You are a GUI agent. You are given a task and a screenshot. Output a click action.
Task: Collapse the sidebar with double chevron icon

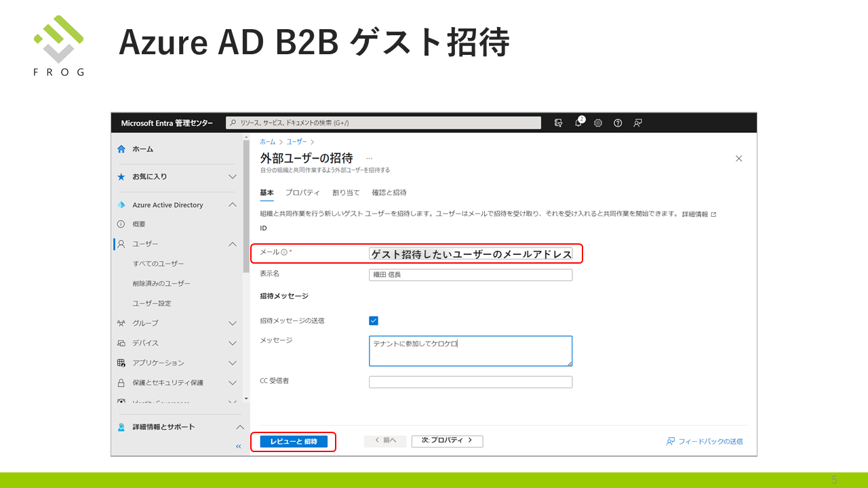[x=239, y=447]
